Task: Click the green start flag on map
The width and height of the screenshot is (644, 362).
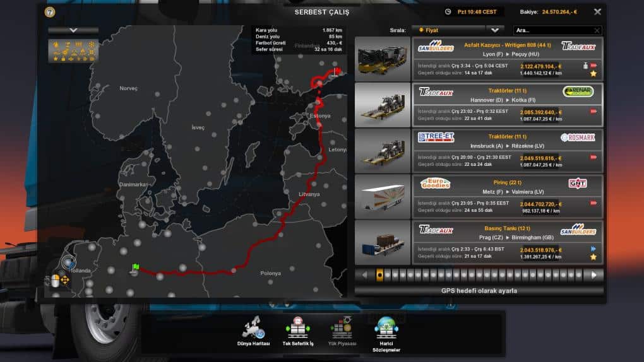Action: [x=134, y=268]
